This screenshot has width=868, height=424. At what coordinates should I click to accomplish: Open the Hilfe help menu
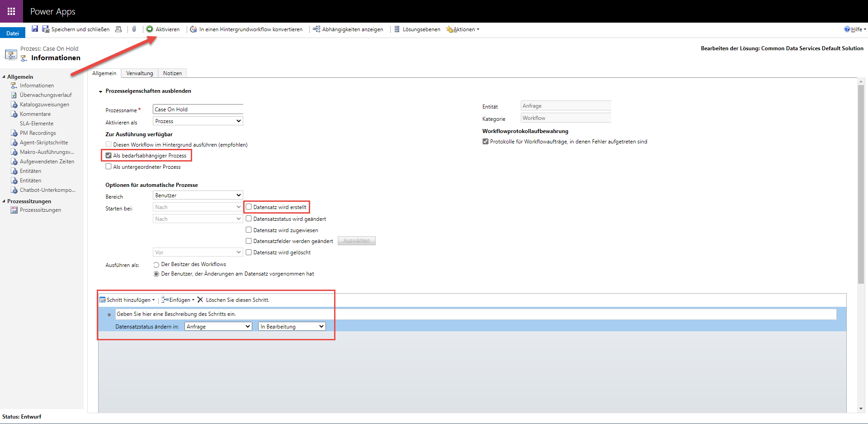pos(855,29)
